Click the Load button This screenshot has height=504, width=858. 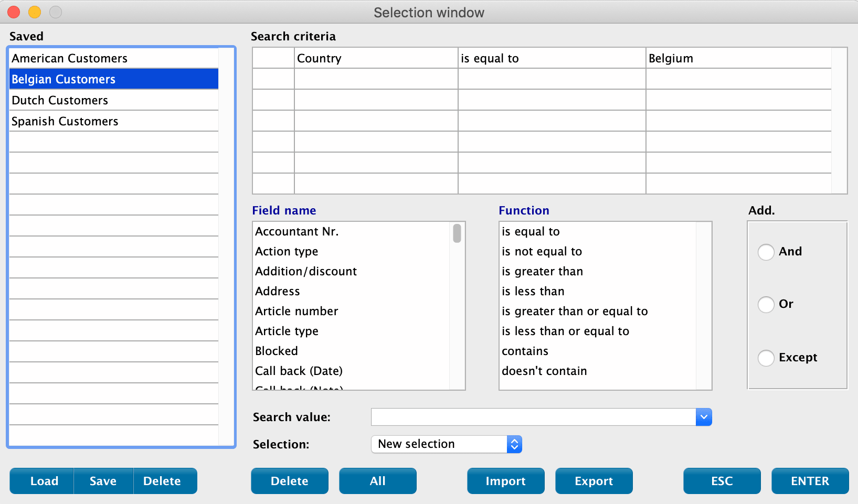pyautogui.click(x=42, y=481)
